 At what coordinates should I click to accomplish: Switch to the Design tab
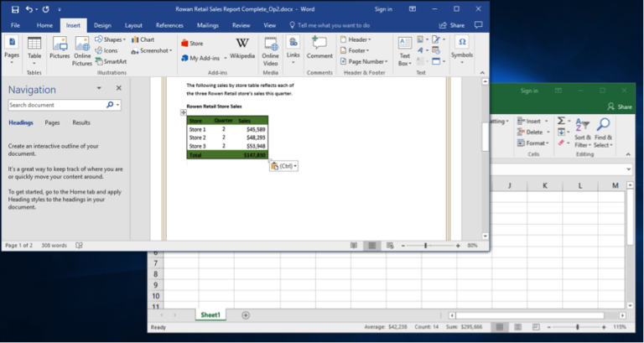pyautogui.click(x=102, y=25)
